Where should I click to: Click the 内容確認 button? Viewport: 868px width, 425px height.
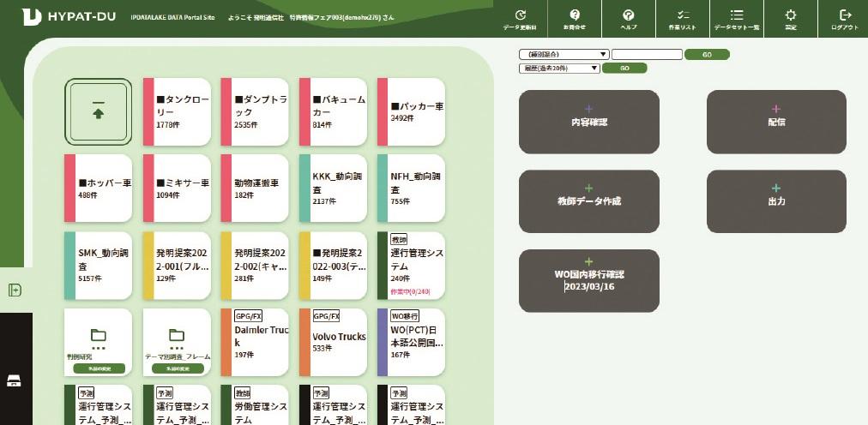point(589,123)
